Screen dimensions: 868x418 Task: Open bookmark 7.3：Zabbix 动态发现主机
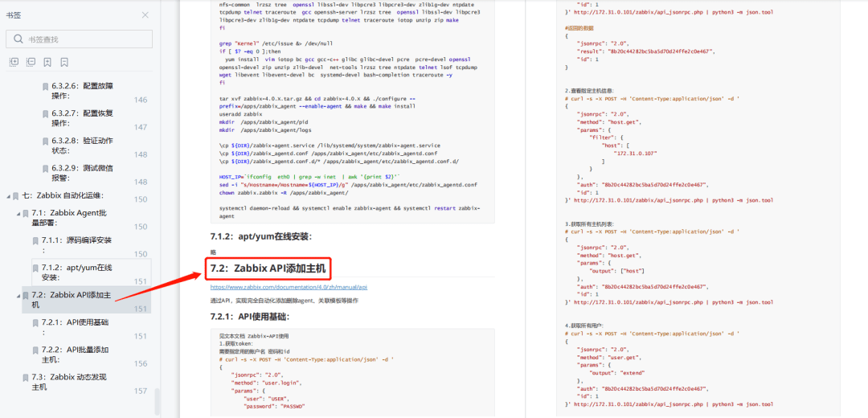click(x=70, y=382)
